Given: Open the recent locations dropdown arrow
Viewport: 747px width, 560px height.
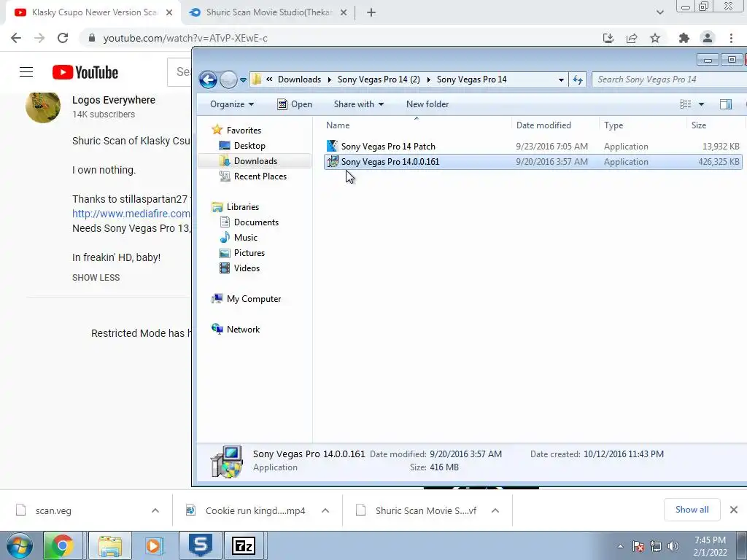Looking at the screenshot, I should (x=244, y=80).
